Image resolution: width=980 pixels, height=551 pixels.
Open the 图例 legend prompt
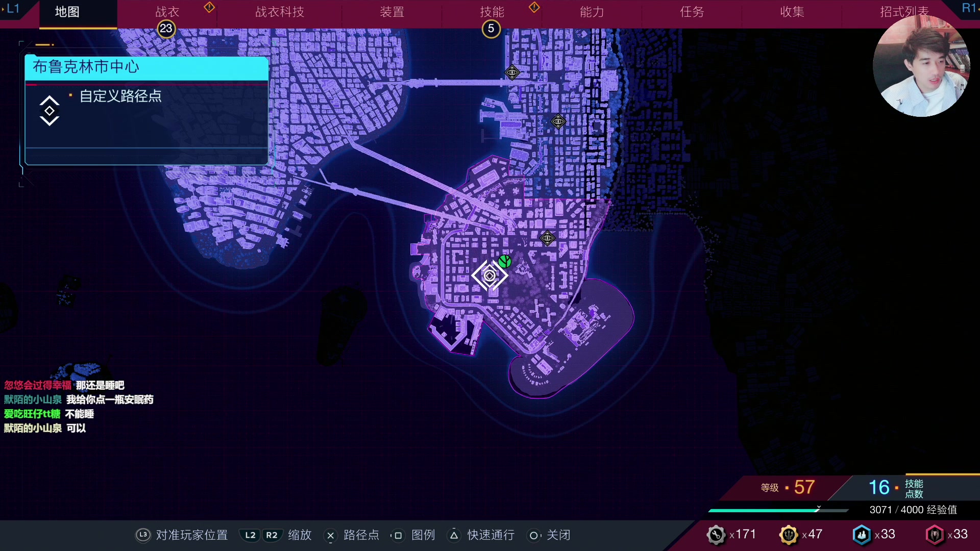[413, 535]
